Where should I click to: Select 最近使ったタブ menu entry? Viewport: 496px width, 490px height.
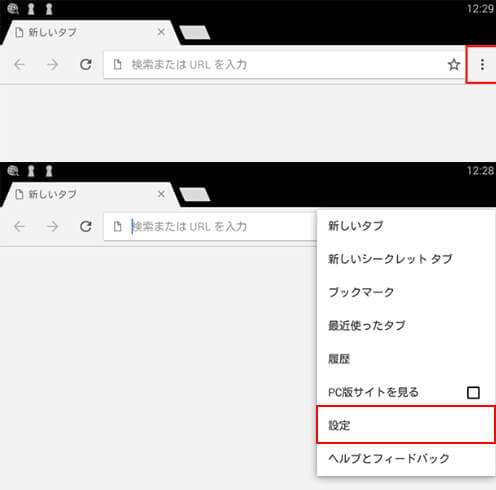(406, 325)
